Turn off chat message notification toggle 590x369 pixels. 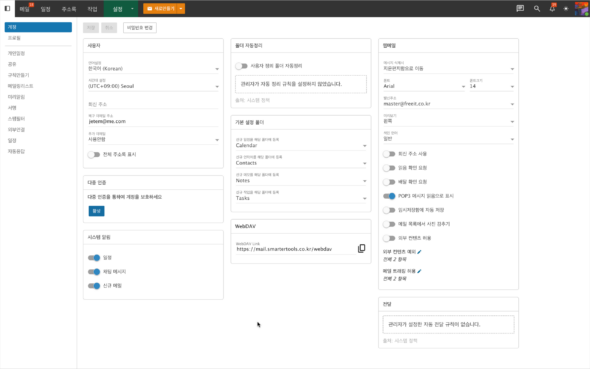click(94, 272)
